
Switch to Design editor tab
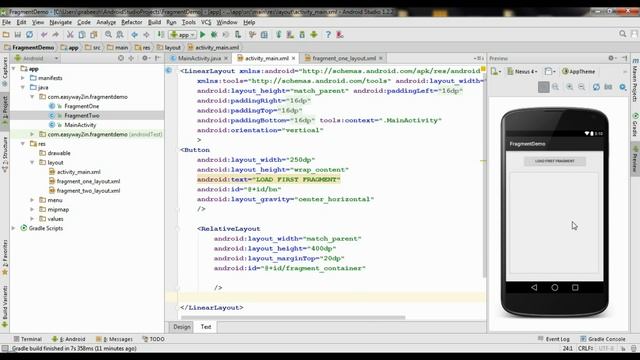(x=182, y=327)
